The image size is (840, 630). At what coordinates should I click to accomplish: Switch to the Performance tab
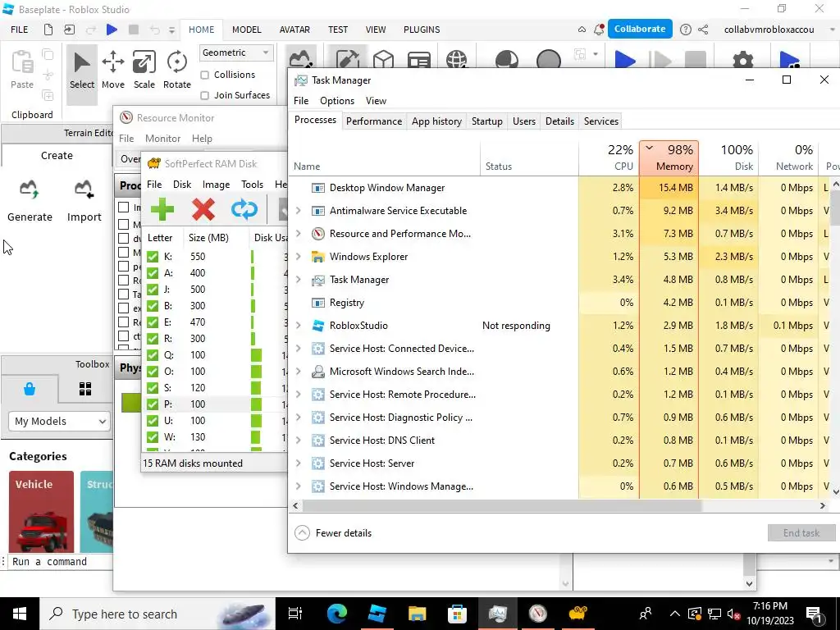(374, 121)
